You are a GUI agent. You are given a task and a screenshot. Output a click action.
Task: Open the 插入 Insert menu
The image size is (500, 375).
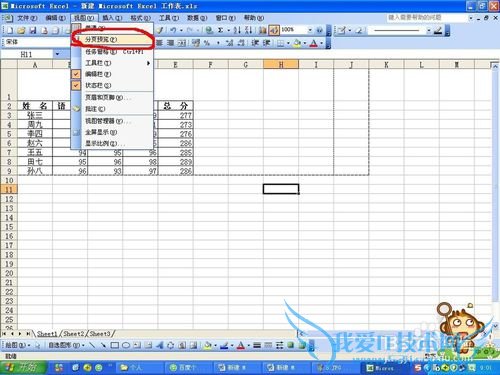[x=112, y=18]
